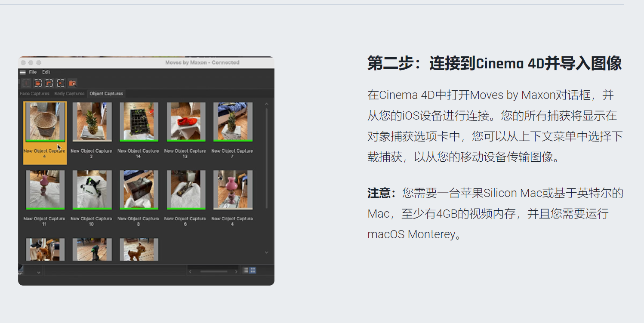This screenshot has height=323, width=644.
Task: Select the New Object Capture 14 seedling tray thumbnail
Action: click(x=139, y=122)
